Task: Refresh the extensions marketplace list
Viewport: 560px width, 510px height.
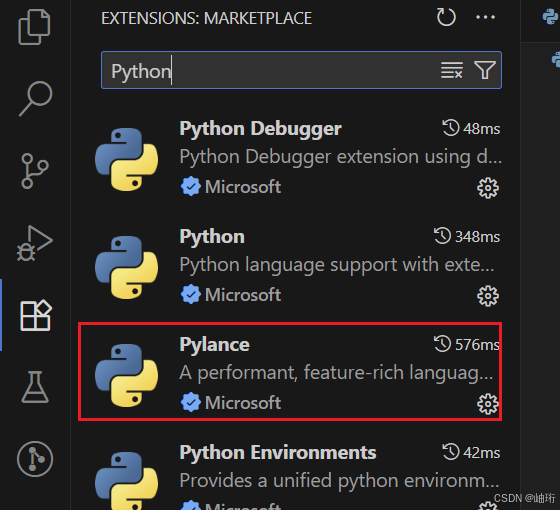Action: click(446, 18)
